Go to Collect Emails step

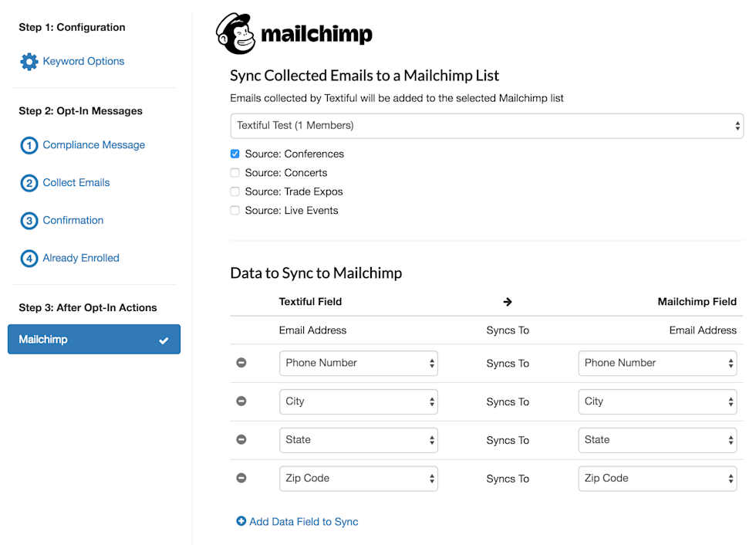click(x=76, y=183)
